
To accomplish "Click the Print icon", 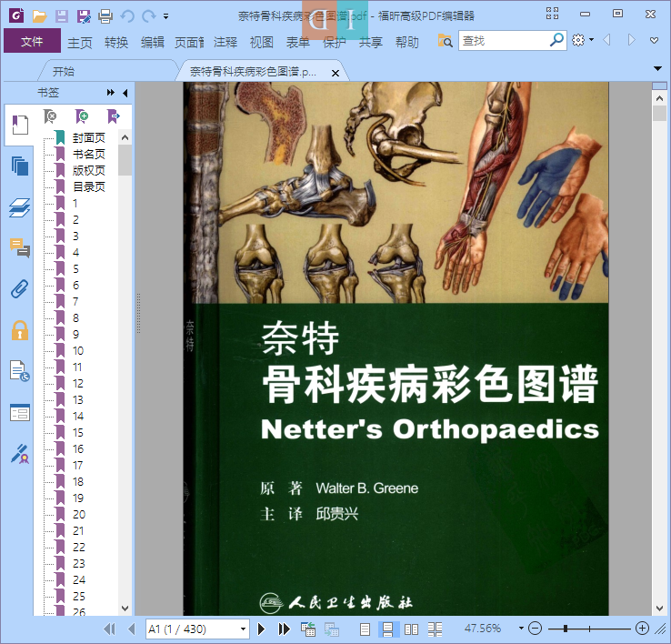I will coord(105,16).
